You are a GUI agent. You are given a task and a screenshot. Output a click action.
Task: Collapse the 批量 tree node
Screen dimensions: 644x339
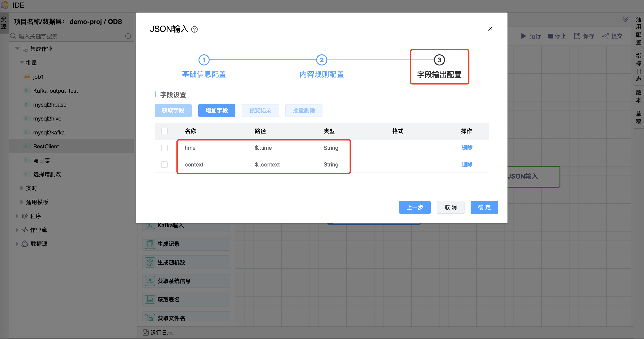pos(22,63)
